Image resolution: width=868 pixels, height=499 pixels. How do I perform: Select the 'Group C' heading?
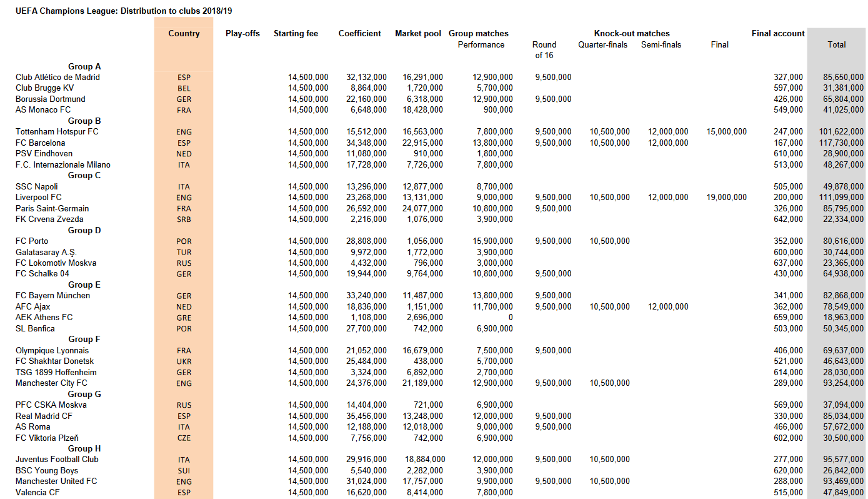(x=84, y=175)
